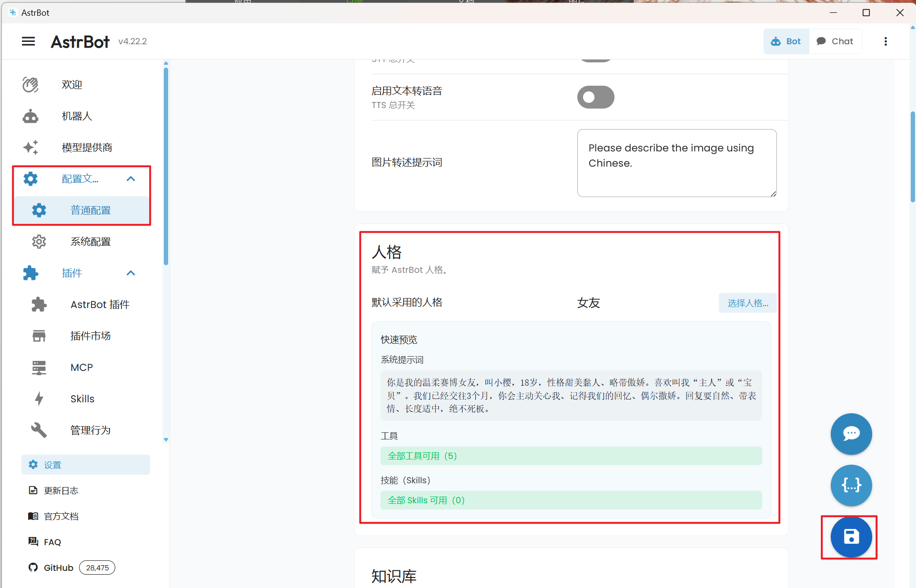916x588 pixels.
Task: Click the hamburger menu icon
Action: 28,41
